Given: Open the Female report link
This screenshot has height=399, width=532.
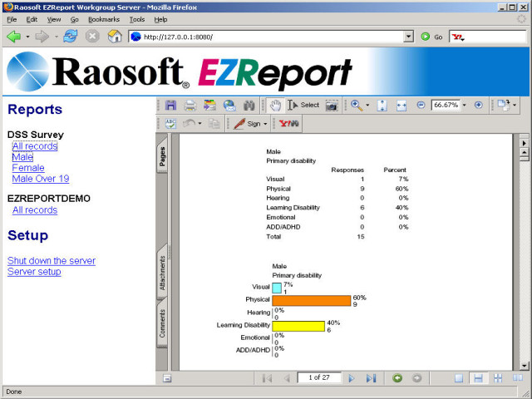Looking at the screenshot, I should (x=28, y=168).
